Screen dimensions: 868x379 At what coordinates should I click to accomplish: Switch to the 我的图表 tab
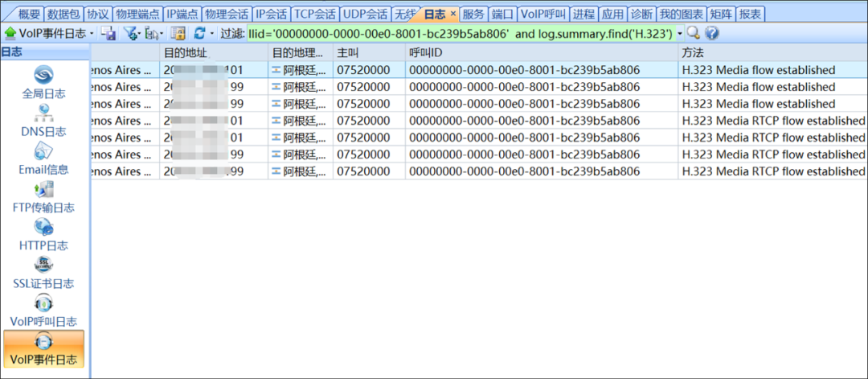tap(681, 14)
